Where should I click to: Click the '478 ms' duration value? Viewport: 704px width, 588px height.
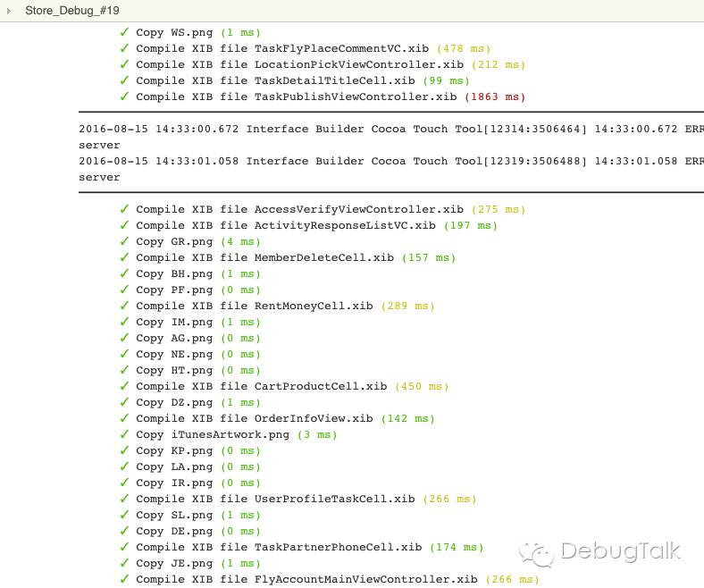(464, 48)
